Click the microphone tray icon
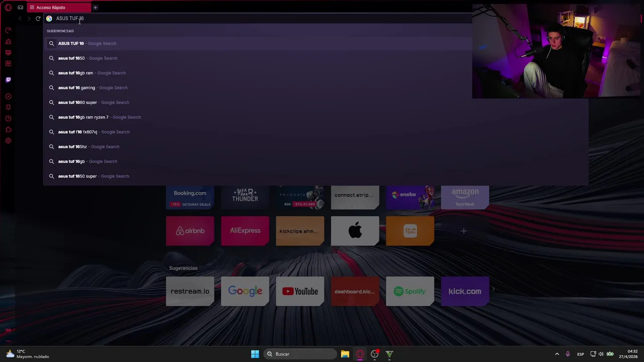Screen dimensions: 644x362 [x=568, y=354]
